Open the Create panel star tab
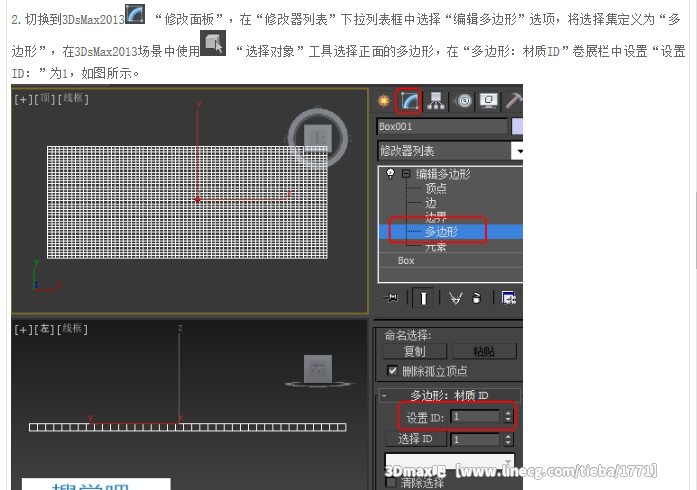The width and height of the screenshot is (697, 490). [384, 101]
